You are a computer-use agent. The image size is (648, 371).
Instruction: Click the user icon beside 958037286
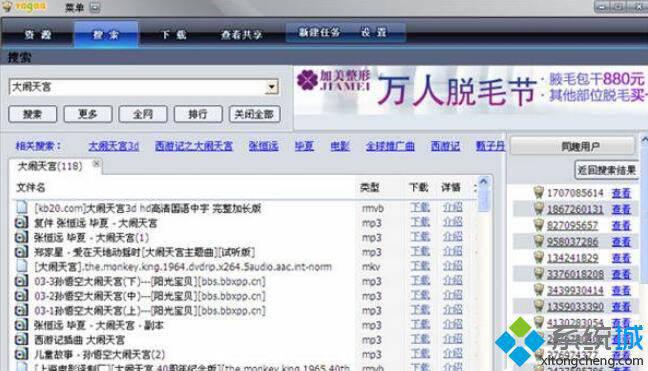538,241
